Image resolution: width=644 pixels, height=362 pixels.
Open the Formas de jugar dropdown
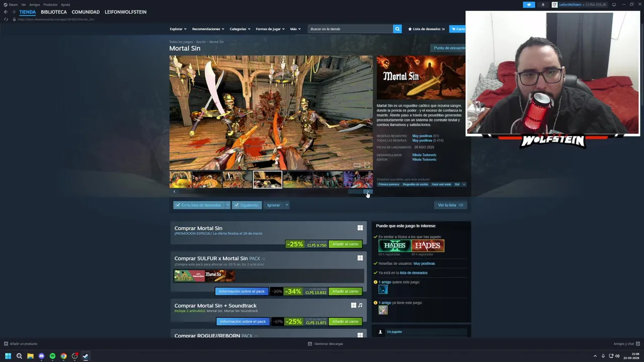(x=270, y=29)
